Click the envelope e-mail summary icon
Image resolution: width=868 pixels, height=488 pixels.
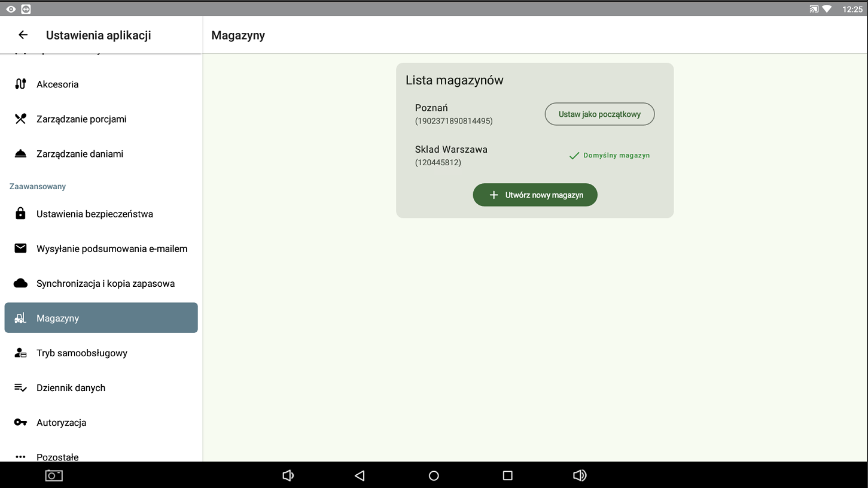point(20,248)
